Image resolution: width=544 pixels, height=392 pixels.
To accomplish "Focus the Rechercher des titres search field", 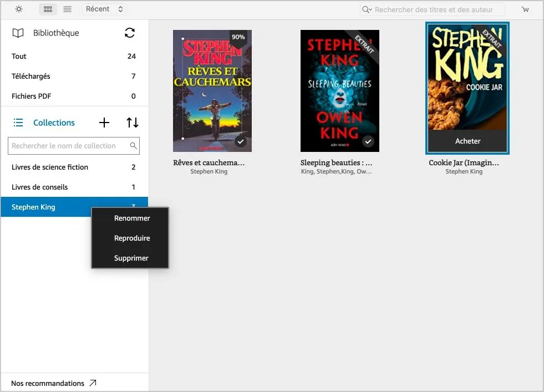I will click(433, 9).
